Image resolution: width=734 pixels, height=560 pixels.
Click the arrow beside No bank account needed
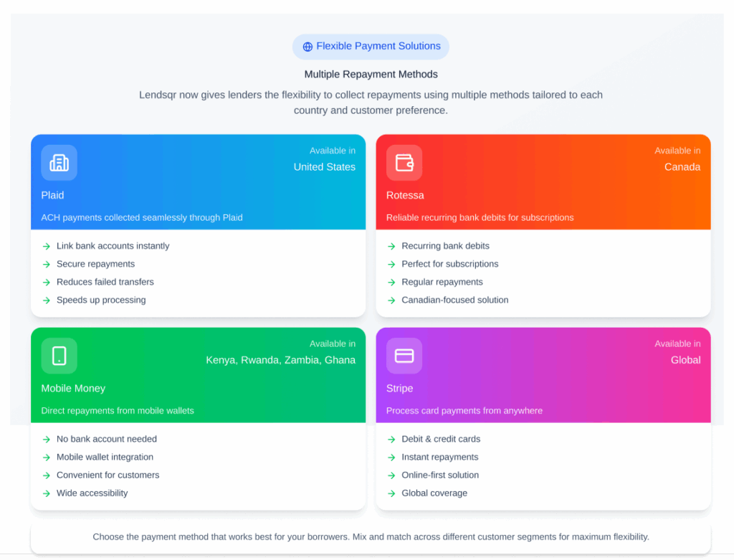tap(47, 439)
